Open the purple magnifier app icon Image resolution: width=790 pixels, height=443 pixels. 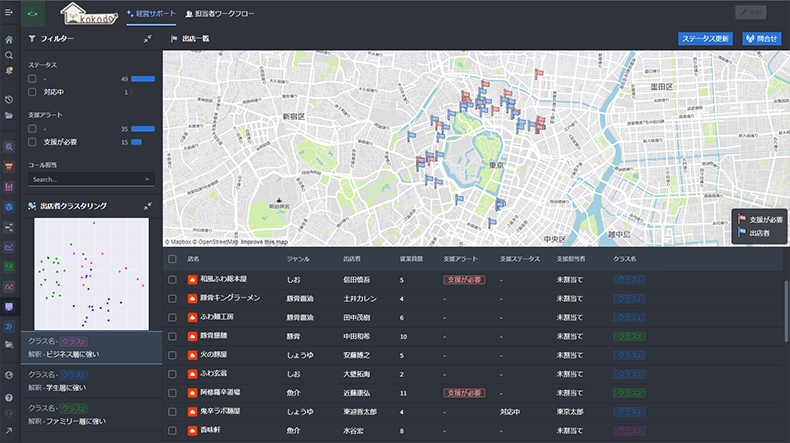coord(9,147)
